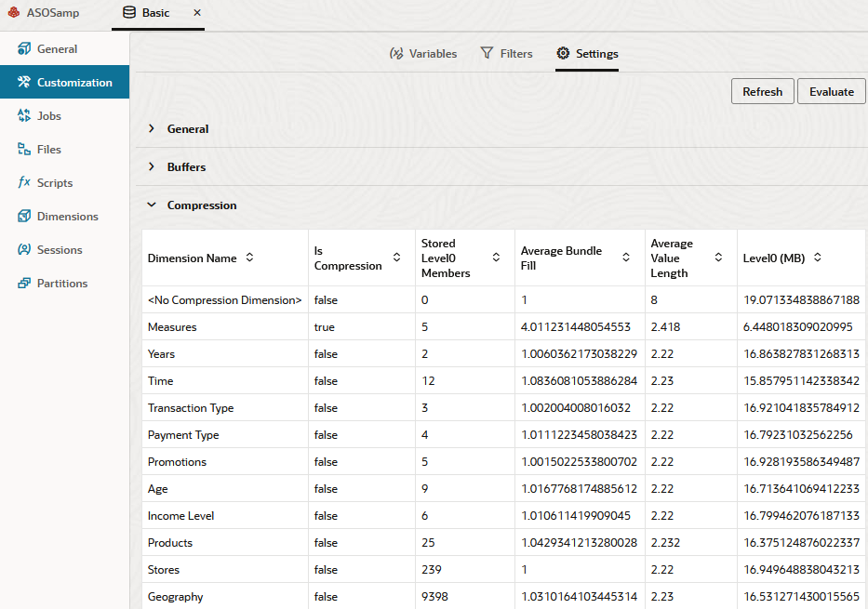
Task: Sort by Dimension Name column
Action: (249, 258)
